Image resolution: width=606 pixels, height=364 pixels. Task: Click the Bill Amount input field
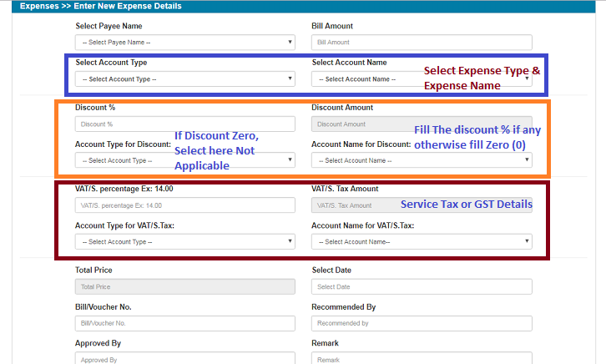pos(421,42)
